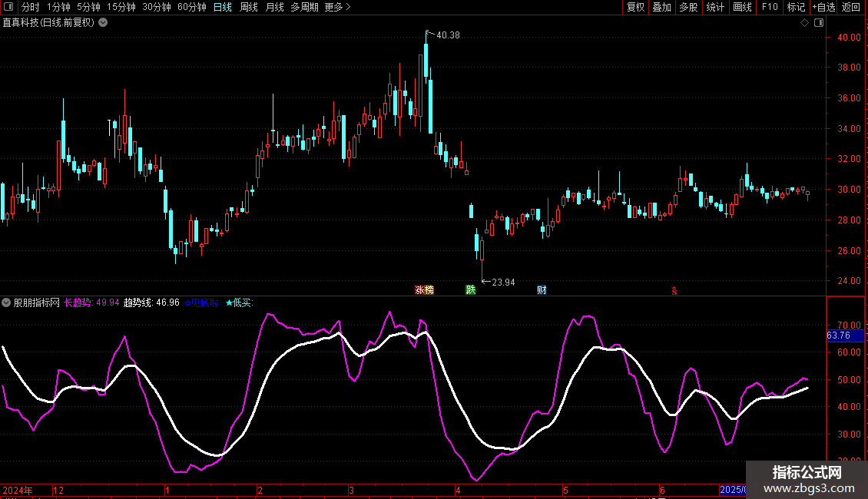Click the 2024年 label on the time axis
The height and width of the screenshot is (499, 868).
(18, 490)
